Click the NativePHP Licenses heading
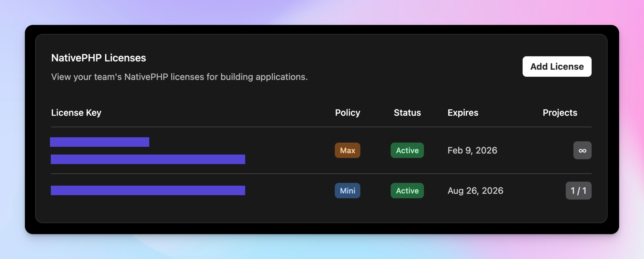Image resolution: width=644 pixels, height=259 pixels. click(x=99, y=58)
